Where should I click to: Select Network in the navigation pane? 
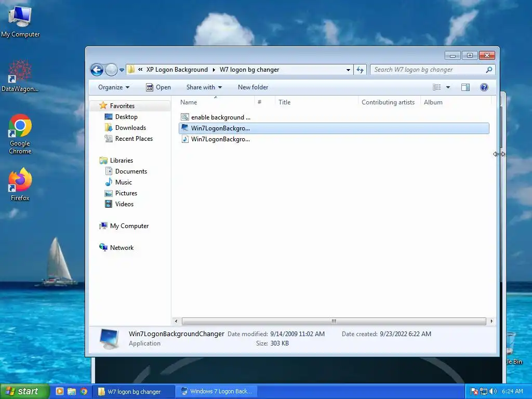[x=122, y=248]
